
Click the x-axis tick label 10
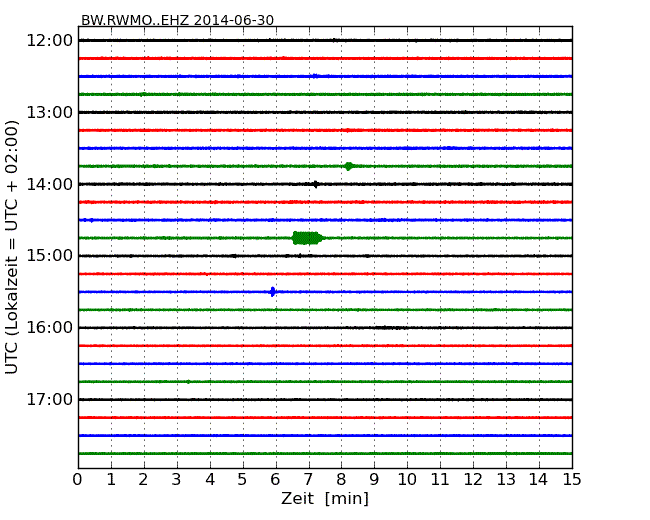pyautogui.click(x=407, y=480)
